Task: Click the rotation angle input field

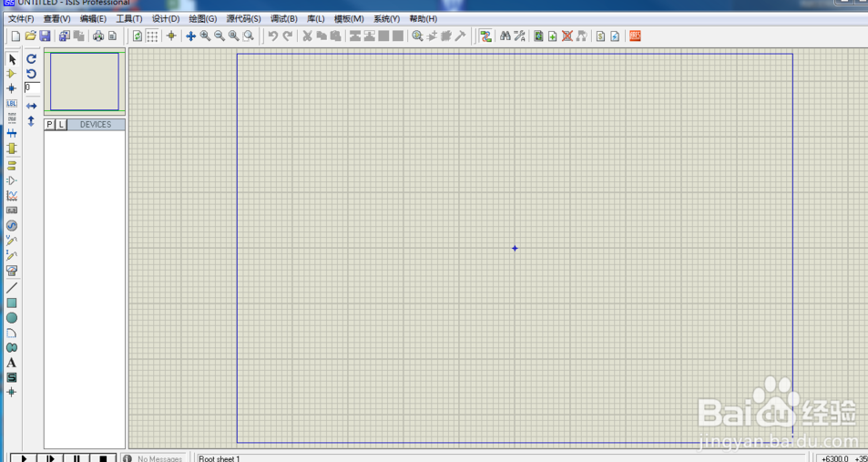Action: tap(32, 88)
